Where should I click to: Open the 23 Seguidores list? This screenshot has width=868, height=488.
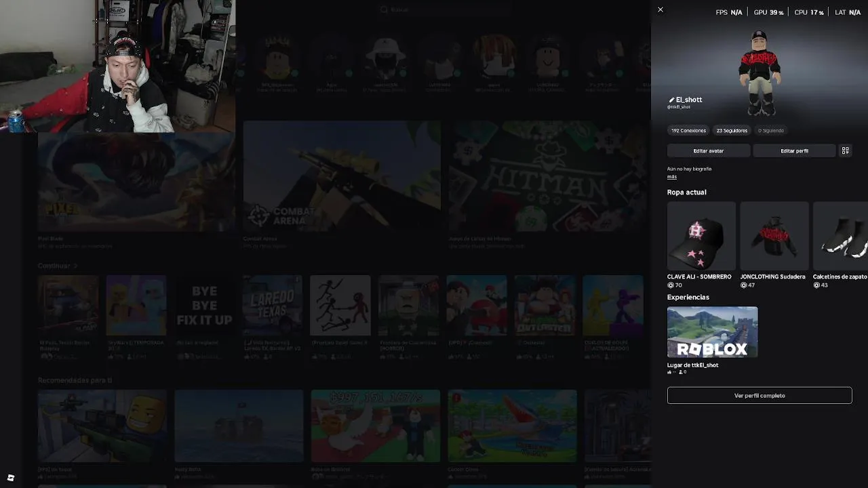[732, 130]
